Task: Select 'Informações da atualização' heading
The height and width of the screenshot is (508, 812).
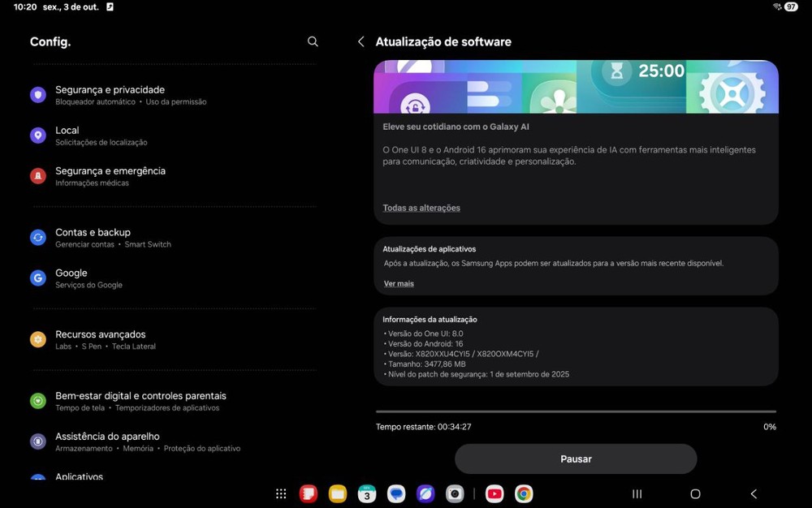Action: pyautogui.click(x=430, y=319)
